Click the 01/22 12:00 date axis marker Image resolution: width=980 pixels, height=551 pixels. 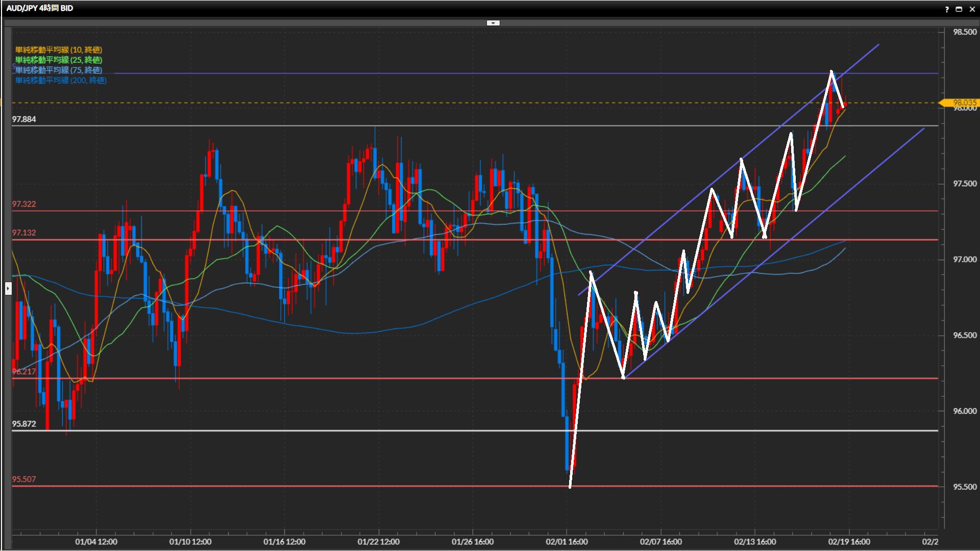point(378,541)
